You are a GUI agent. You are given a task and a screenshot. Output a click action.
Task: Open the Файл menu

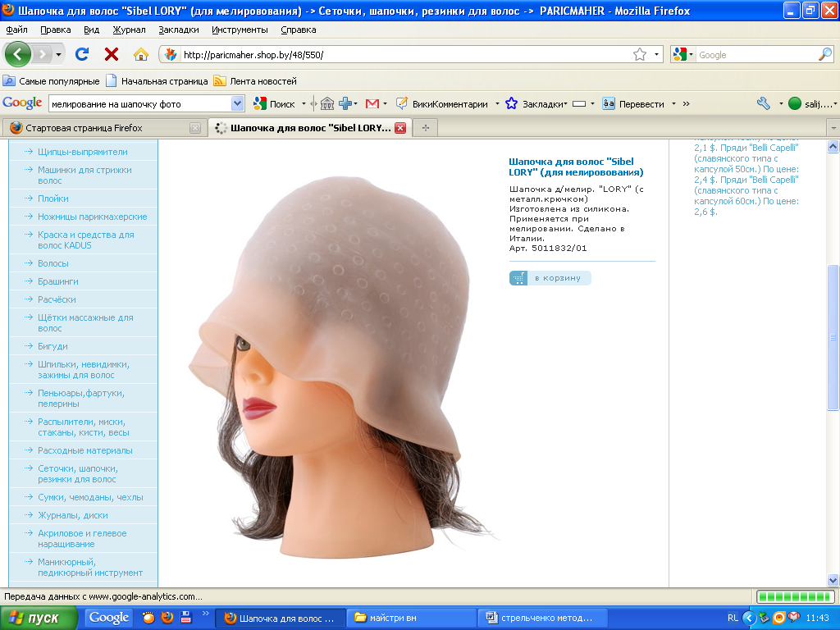pyautogui.click(x=16, y=30)
